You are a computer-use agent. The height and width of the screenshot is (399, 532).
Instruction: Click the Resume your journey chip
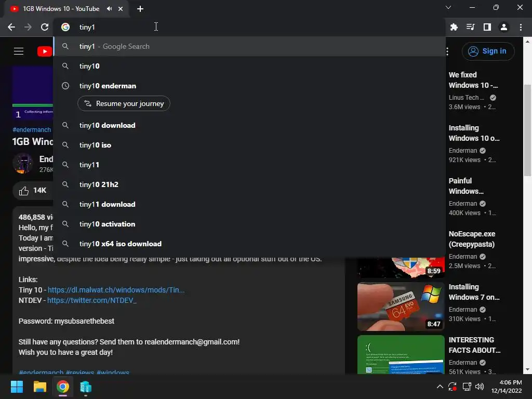pos(124,103)
